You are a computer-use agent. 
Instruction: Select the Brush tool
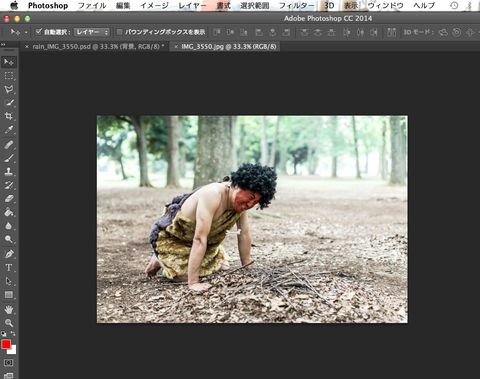click(x=9, y=158)
